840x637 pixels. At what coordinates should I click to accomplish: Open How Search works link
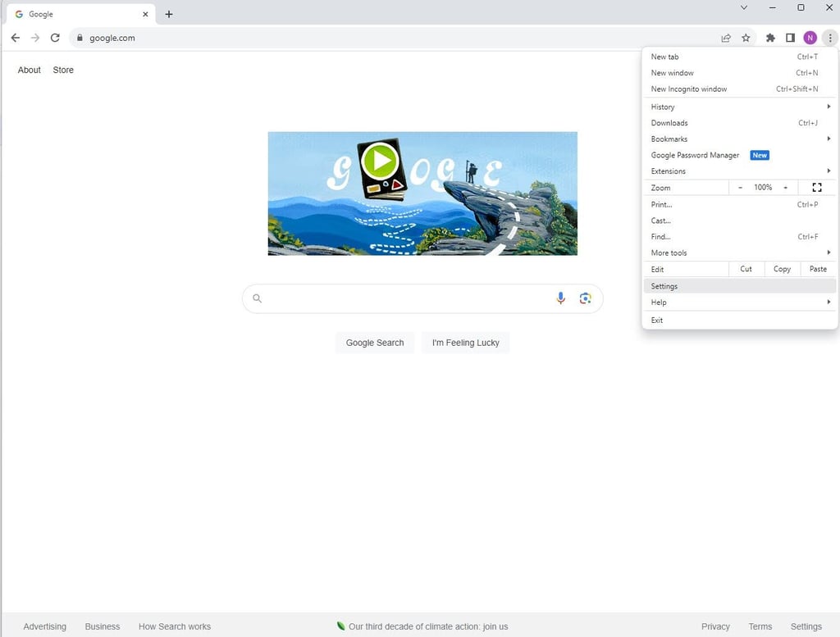click(x=175, y=626)
